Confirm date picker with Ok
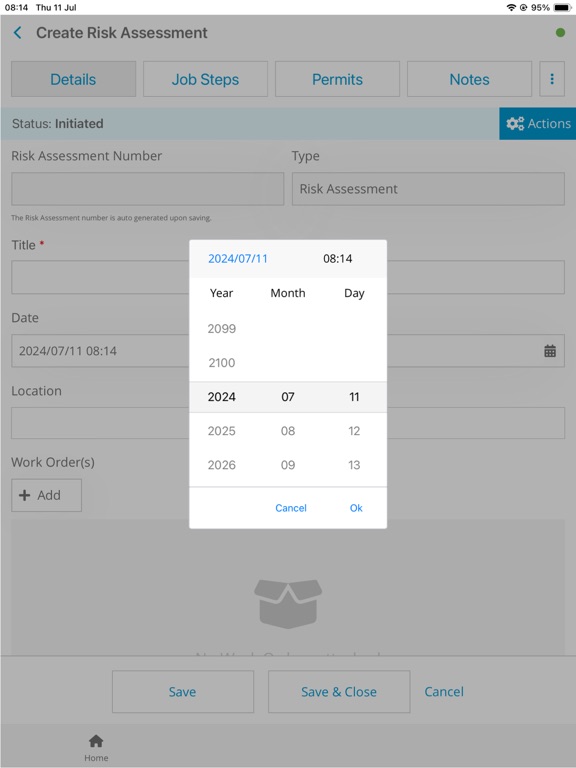This screenshot has width=576, height=768. click(356, 508)
